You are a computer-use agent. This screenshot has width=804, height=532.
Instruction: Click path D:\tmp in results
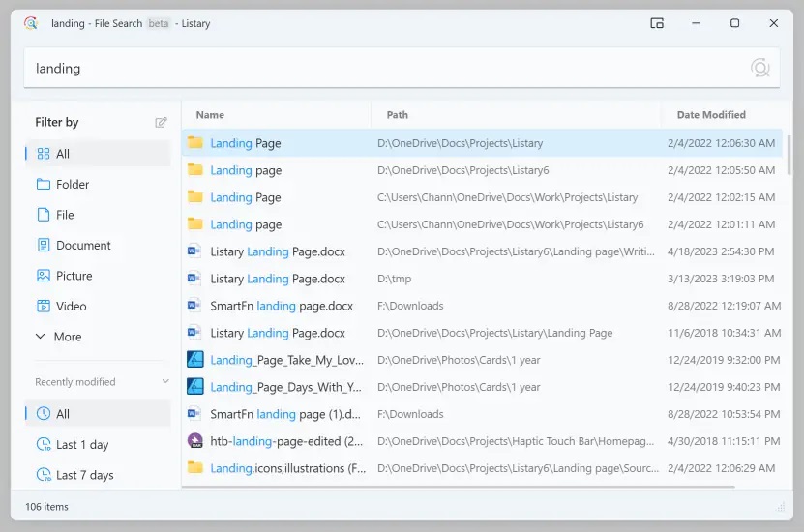click(395, 279)
